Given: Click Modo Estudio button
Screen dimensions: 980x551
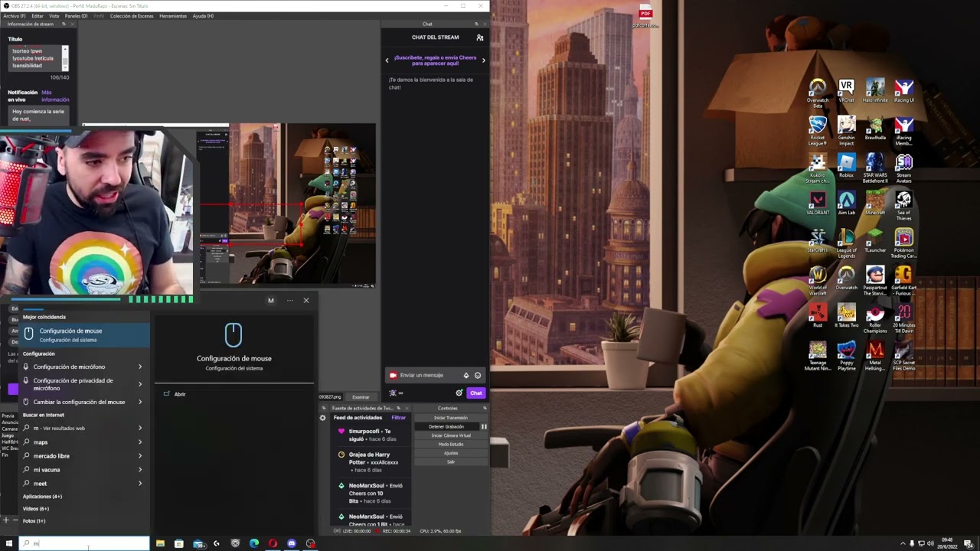Looking at the screenshot, I should point(450,444).
